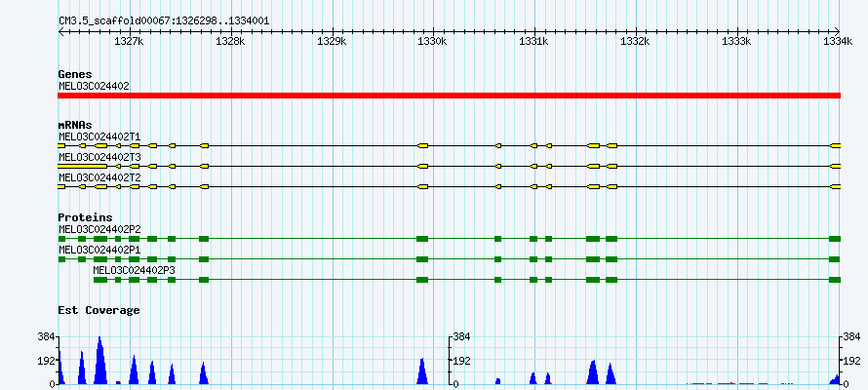Image resolution: width=868 pixels, height=390 pixels.
Task: Open the MELO3C024402T3 transcript label
Action: (99, 157)
